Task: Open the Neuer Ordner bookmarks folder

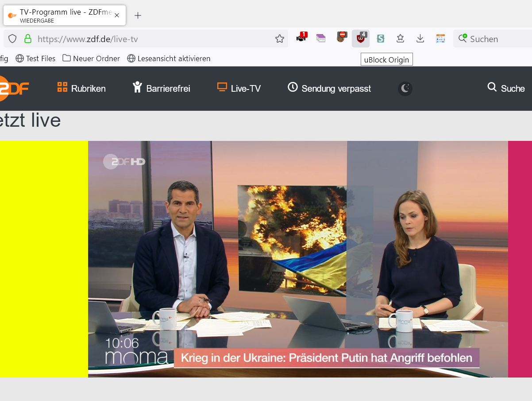Action: pyautogui.click(x=91, y=58)
